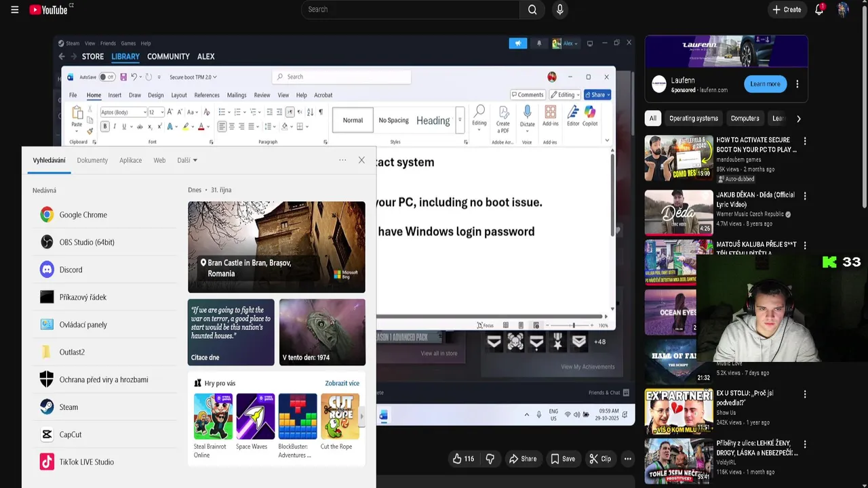Collapse the Word ribbon with the chevron
Image resolution: width=868 pixels, height=488 pixels.
pos(607,140)
